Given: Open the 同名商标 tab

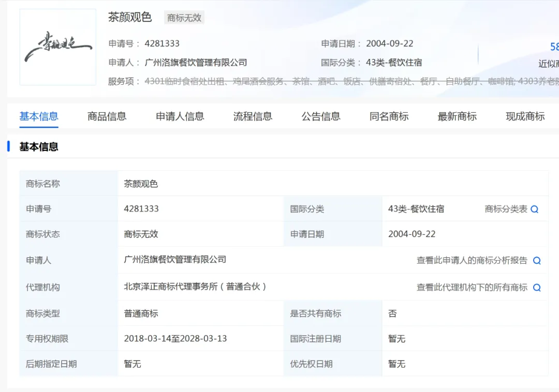Looking at the screenshot, I should 389,116.
